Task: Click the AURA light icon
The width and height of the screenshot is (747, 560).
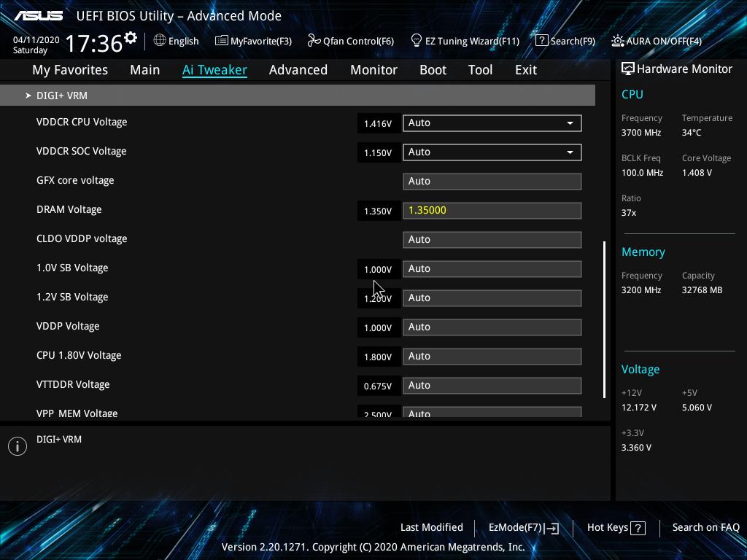Action: click(617, 41)
